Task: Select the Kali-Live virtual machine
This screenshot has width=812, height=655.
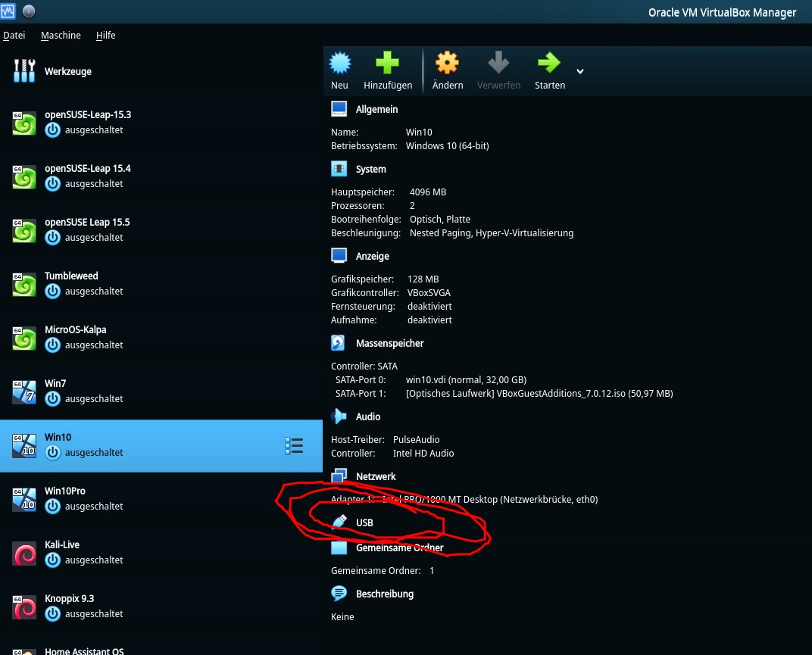Action: pos(161,553)
